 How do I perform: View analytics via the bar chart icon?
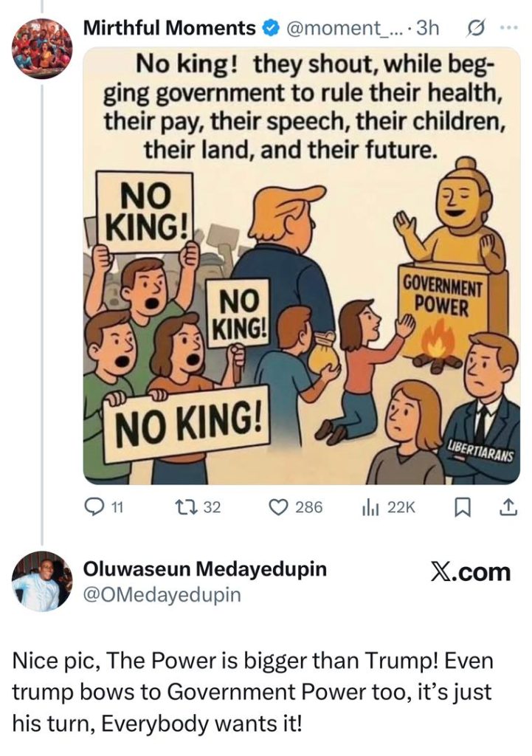click(368, 507)
